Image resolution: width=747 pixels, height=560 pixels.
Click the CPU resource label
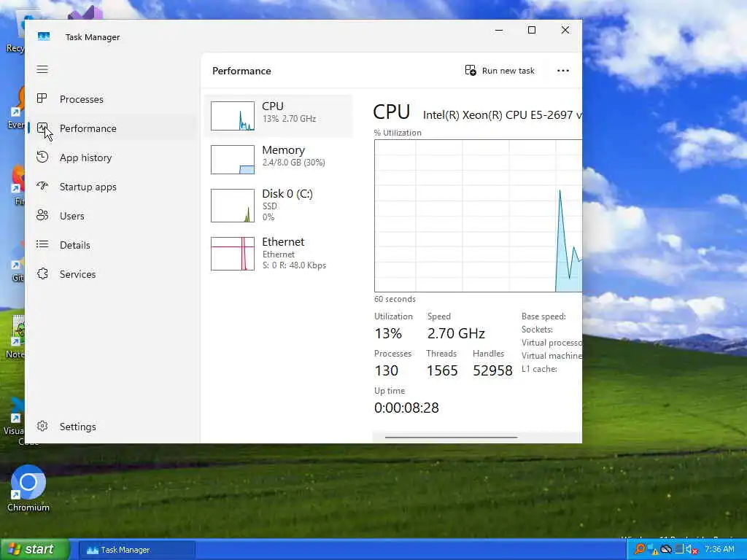point(273,106)
